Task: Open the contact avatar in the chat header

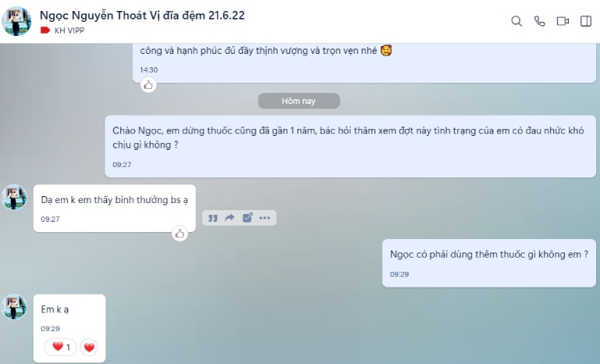Action: pyautogui.click(x=16, y=21)
